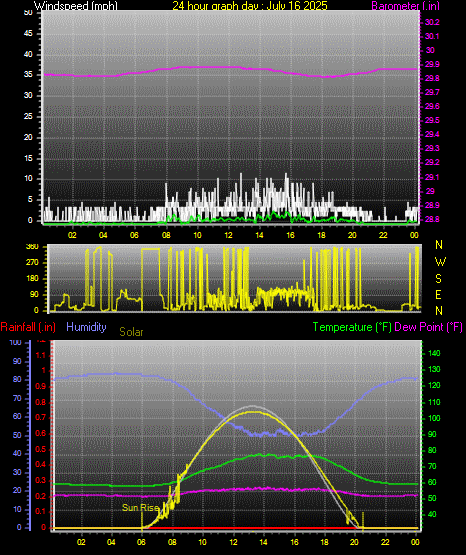Viewport: 466px width, 555px height.
Task: Click the 100 value on temperature scale
Action: click(x=434, y=418)
